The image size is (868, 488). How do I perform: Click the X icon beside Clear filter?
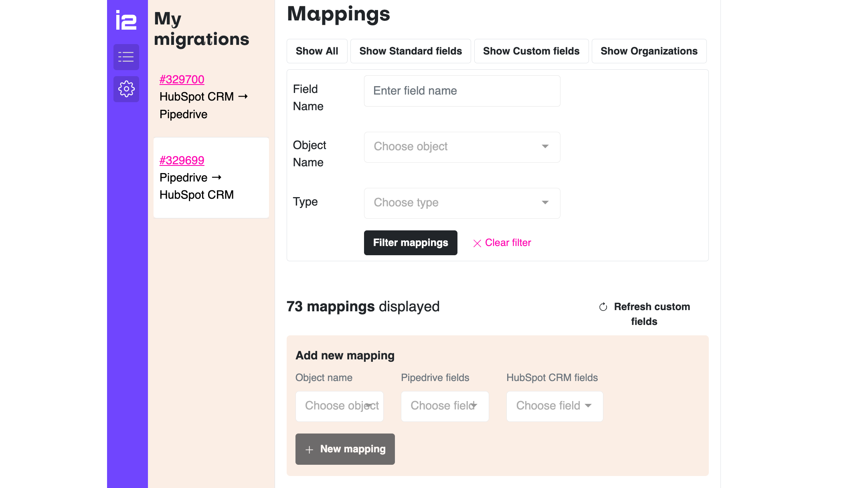pos(477,243)
